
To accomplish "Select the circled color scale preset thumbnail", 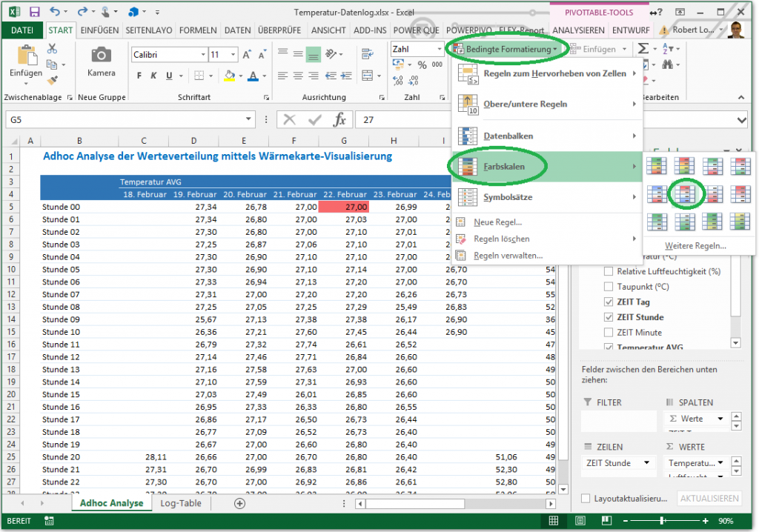I will click(x=686, y=194).
